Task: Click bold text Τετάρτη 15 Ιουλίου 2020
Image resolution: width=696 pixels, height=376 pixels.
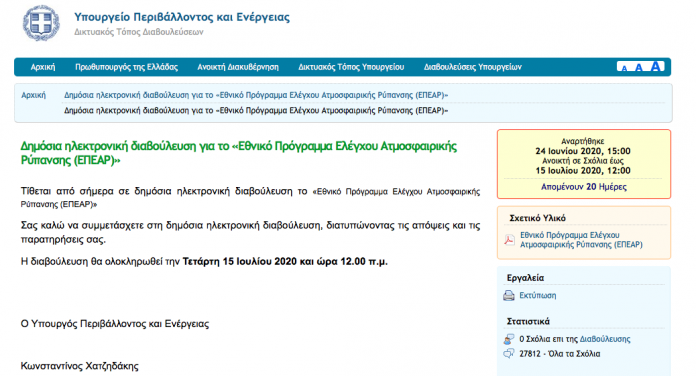Action: pyautogui.click(x=240, y=261)
